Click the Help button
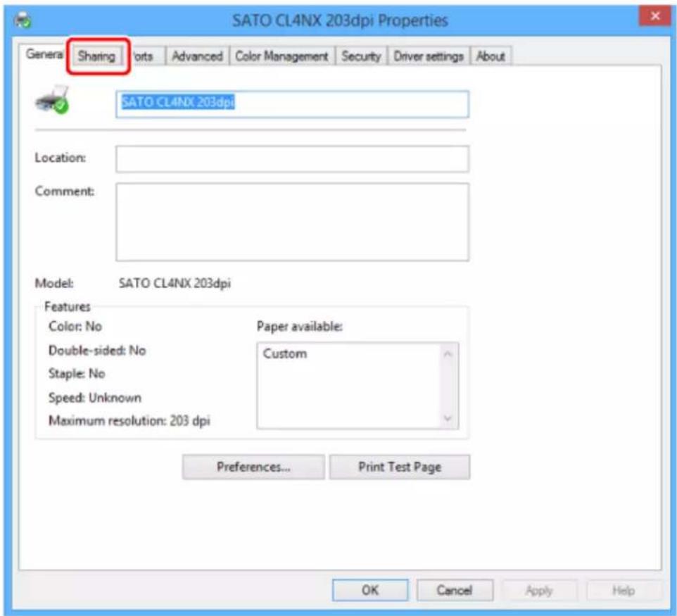 coord(624,590)
